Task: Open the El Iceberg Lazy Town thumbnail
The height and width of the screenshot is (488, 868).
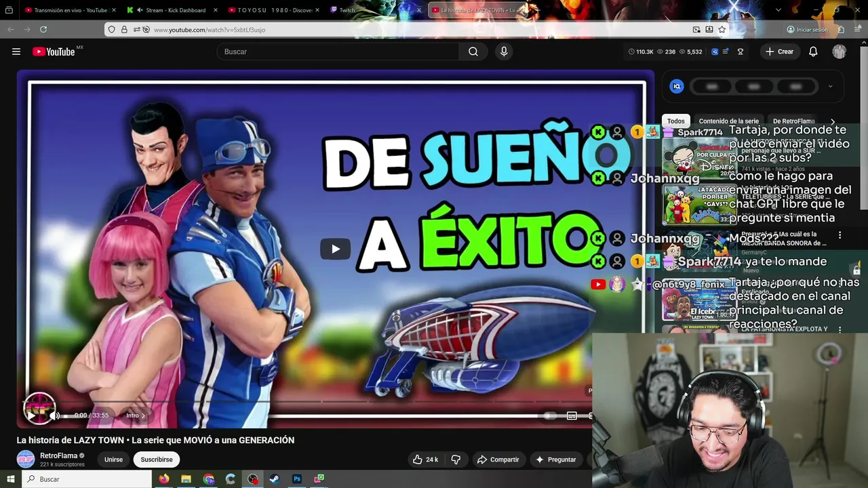Action: pos(699,300)
